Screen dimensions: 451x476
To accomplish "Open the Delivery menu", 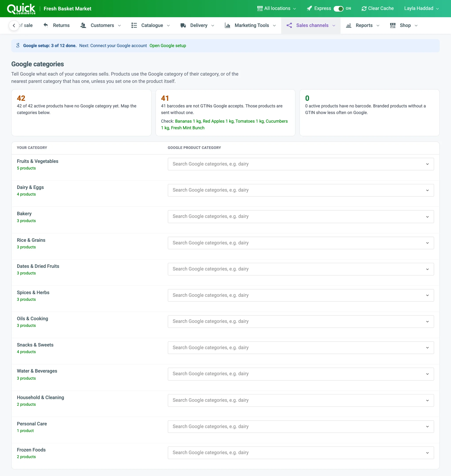I will pos(197,25).
